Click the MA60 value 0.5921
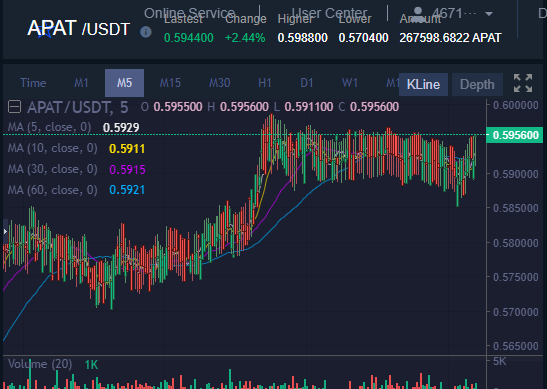This screenshot has width=547, height=389. pyautogui.click(x=127, y=190)
